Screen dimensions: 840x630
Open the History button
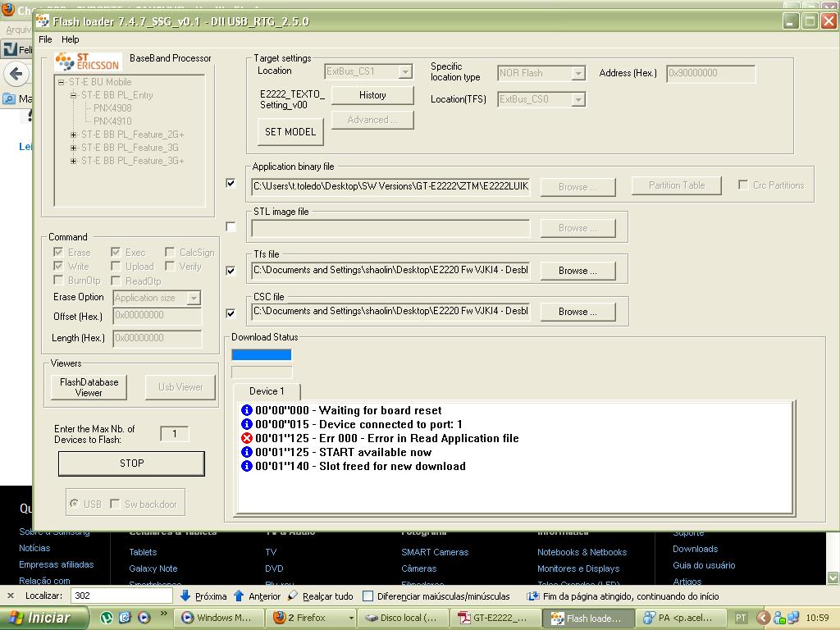[372, 95]
